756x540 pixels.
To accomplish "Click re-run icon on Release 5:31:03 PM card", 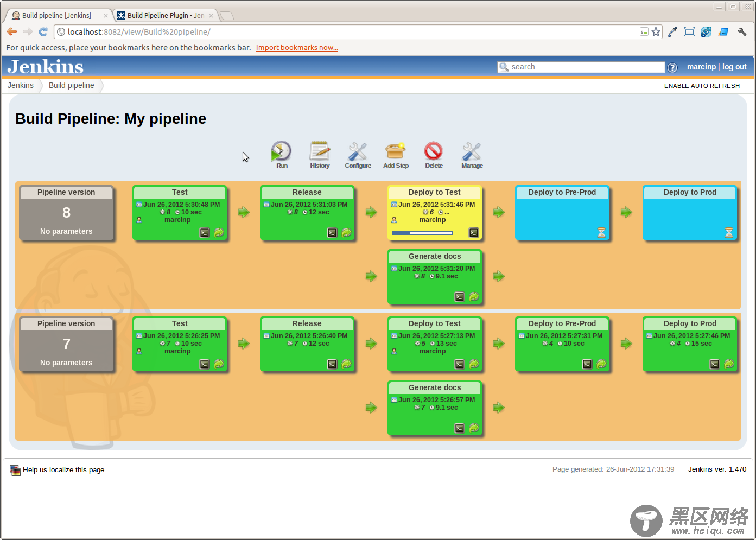I will (x=346, y=233).
